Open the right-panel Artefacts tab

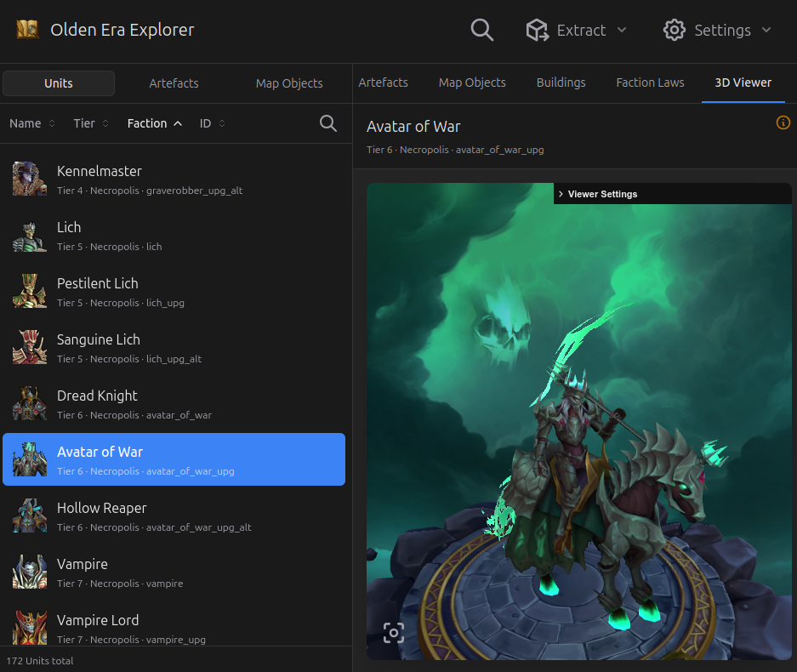click(384, 83)
